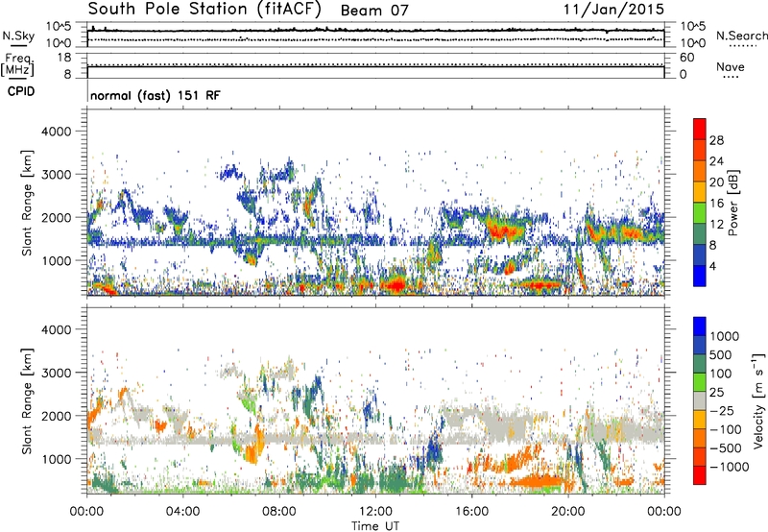Click the 'Power [dB]' colorbar label
This screenshot has height=532, width=768.
click(732, 203)
